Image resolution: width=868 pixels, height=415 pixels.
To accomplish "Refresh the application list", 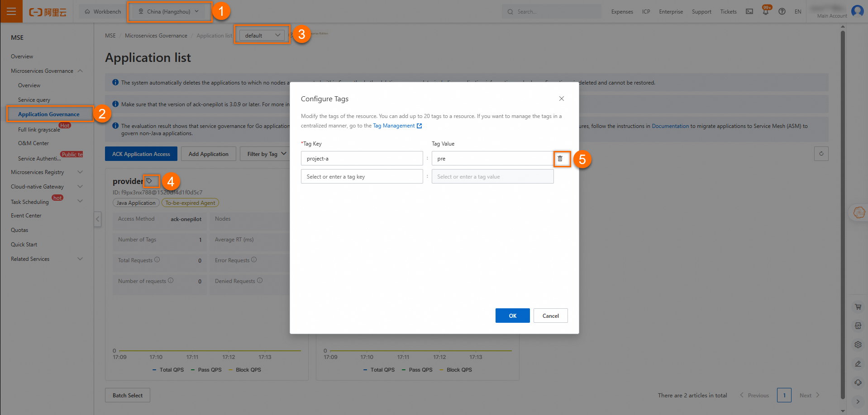I will pos(821,154).
